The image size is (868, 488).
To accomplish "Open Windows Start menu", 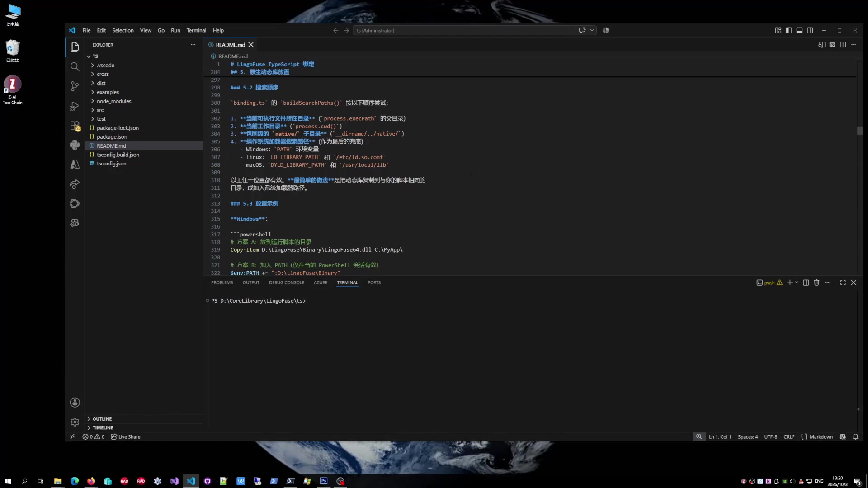I will (8, 481).
